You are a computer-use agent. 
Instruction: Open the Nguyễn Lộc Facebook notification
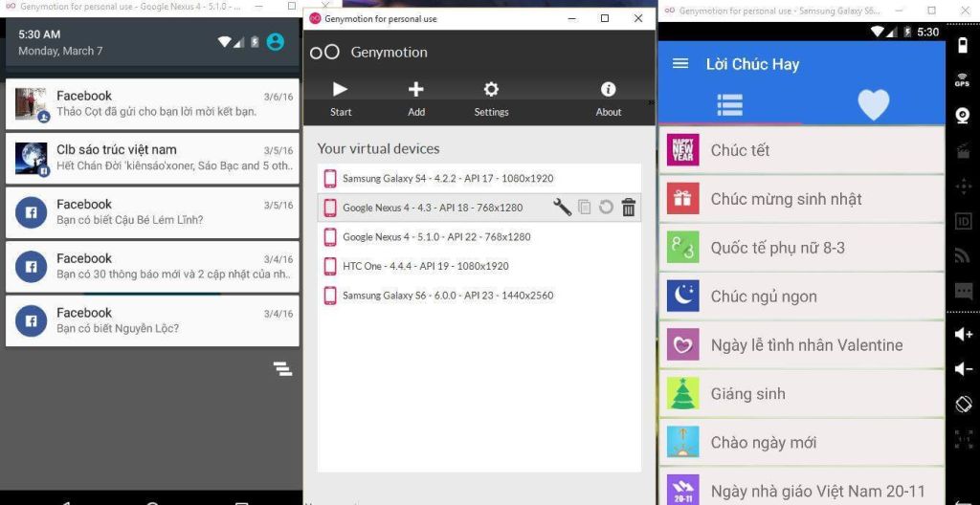(x=152, y=320)
